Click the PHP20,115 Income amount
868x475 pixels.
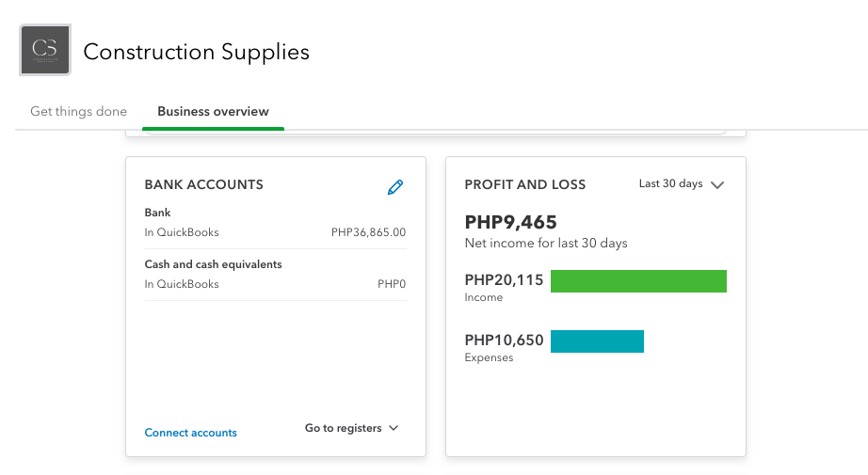pos(504,279)
